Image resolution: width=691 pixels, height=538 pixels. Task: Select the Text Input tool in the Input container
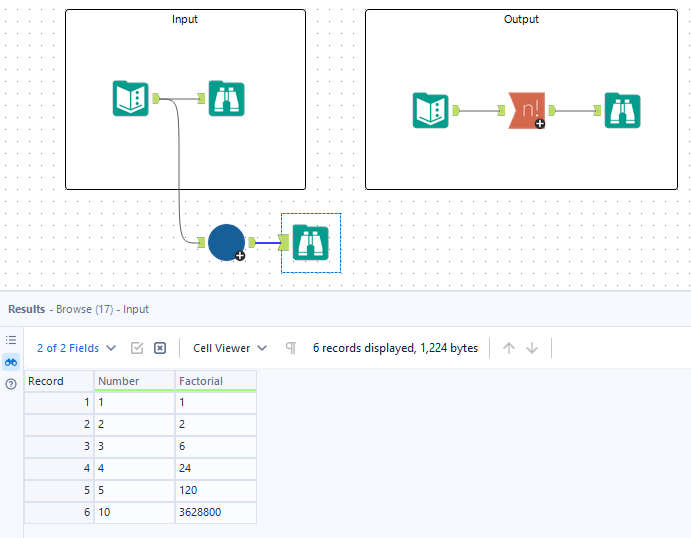pos(130,98)
